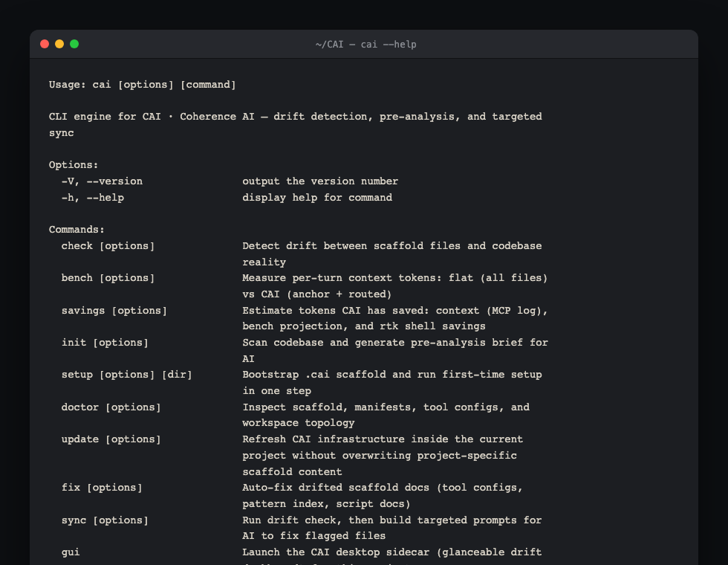Click the 'bench [options]' command
This screenshot has height=565, width=728.
click(x=108, y=278)
